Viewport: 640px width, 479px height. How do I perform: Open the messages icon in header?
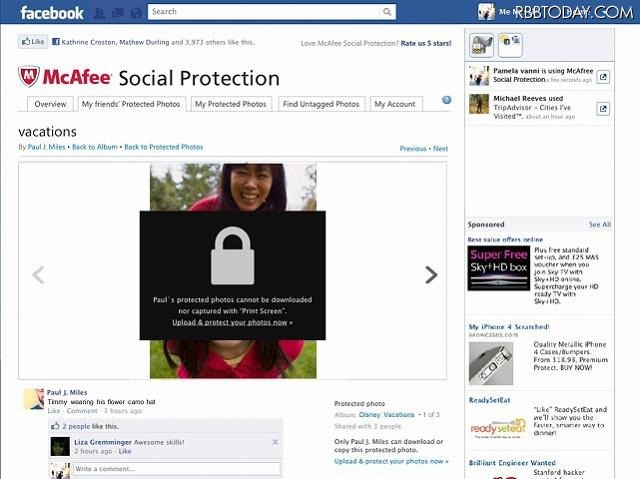[x=118, y=13]
